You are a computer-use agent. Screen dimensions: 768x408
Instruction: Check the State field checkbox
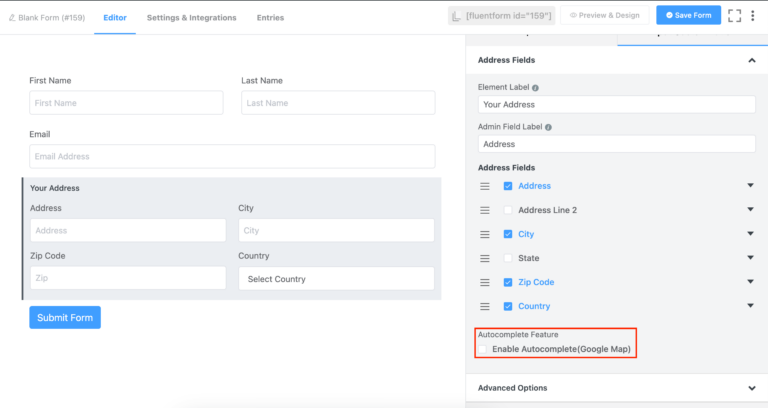[x=508, y=258]
